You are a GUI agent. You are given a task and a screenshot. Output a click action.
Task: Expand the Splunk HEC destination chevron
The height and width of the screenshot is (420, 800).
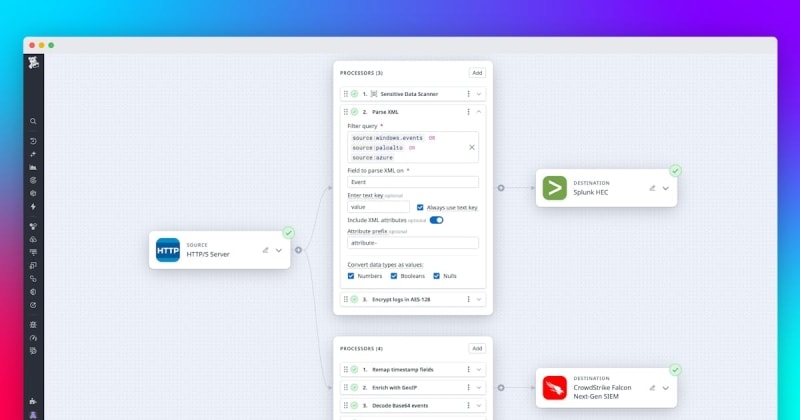click(665, 187)
